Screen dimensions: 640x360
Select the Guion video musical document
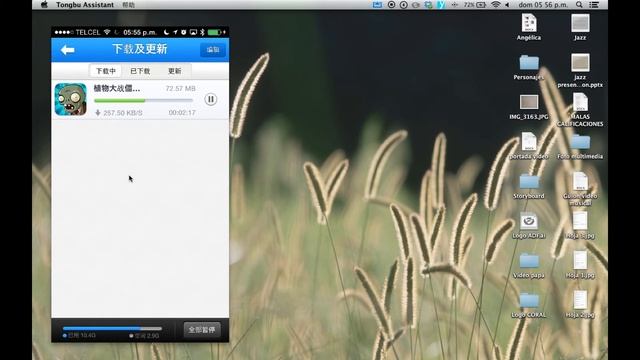[580, 189]
